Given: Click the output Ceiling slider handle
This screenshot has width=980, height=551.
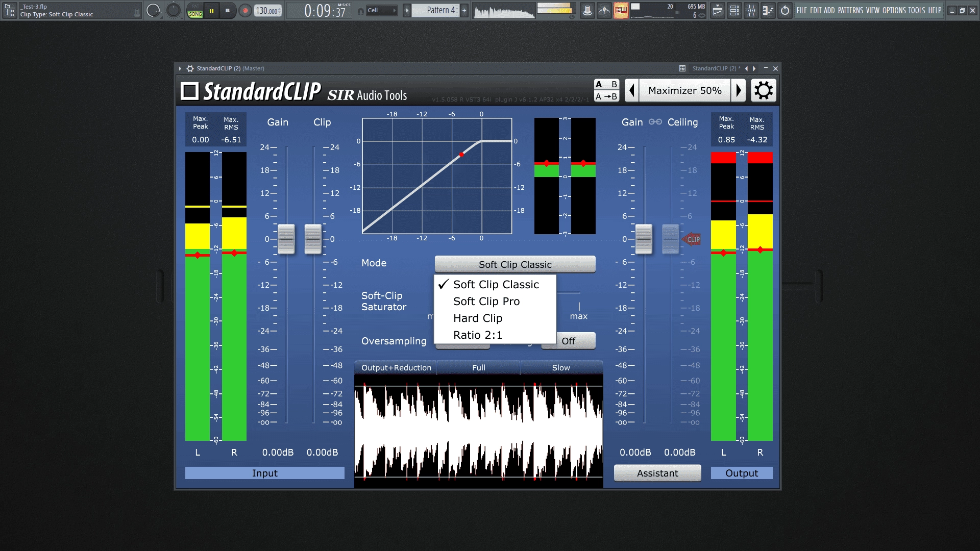Looking at the screenshot, I should pyautogui.click(x=670, y=239).
